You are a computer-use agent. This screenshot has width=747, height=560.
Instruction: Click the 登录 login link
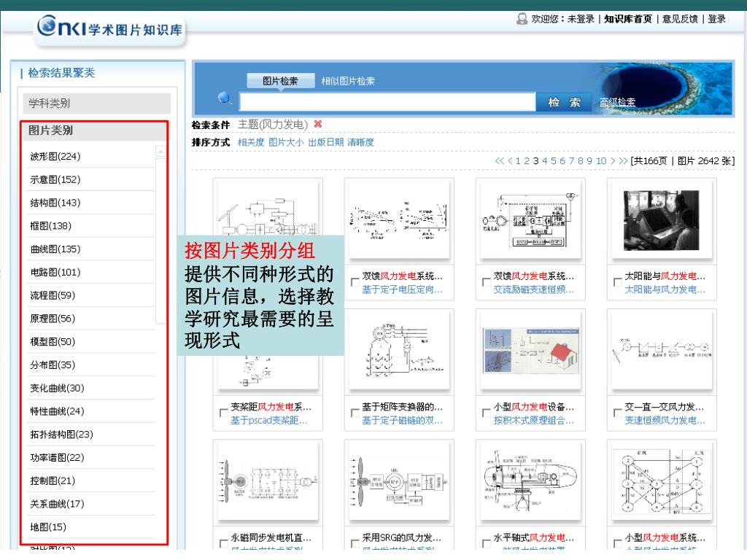tap(716, 19)
